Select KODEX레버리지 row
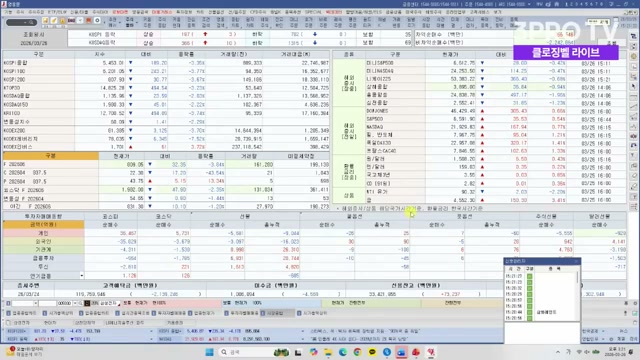 166,139
